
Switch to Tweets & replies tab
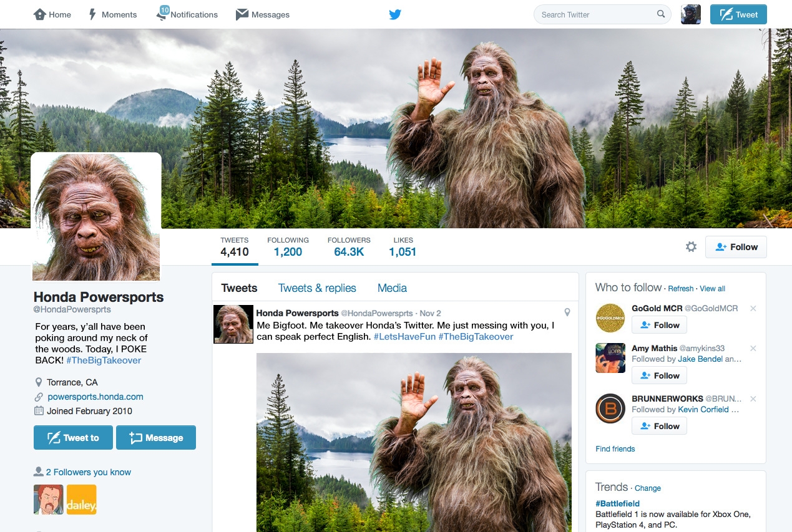pyautogui.click(x=317, y=288)
